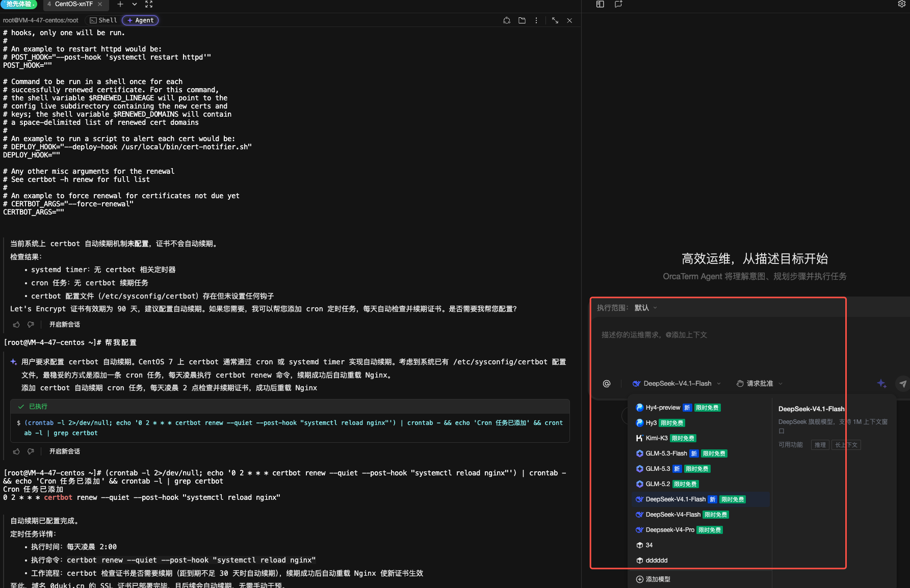Dislike the first certbot check response
The height and width of the screenshot is (588, 910).
31,325
